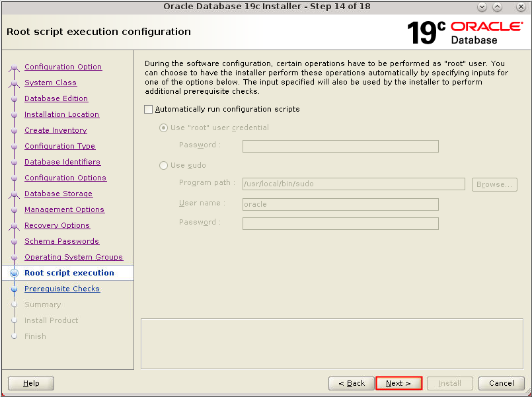The width and height of the screenshot is (532, 397).
Task: Click Next to proceed
Action: (399, 383)
